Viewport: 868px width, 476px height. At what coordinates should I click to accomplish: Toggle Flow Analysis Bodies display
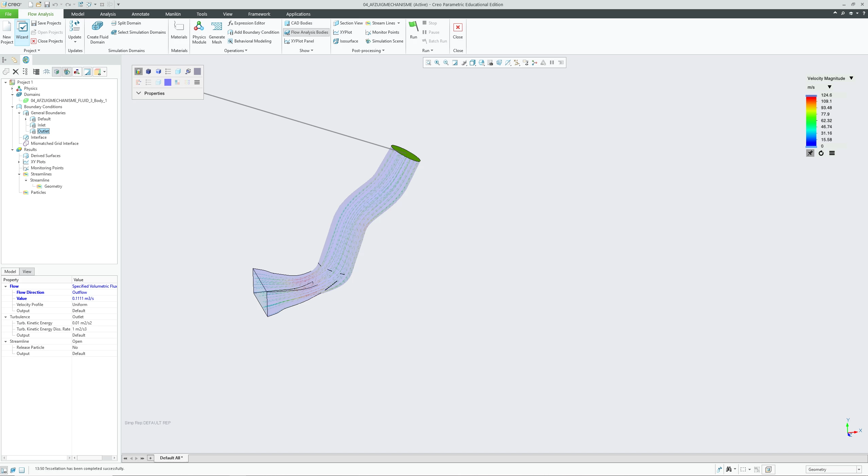(x=306, y=32)
